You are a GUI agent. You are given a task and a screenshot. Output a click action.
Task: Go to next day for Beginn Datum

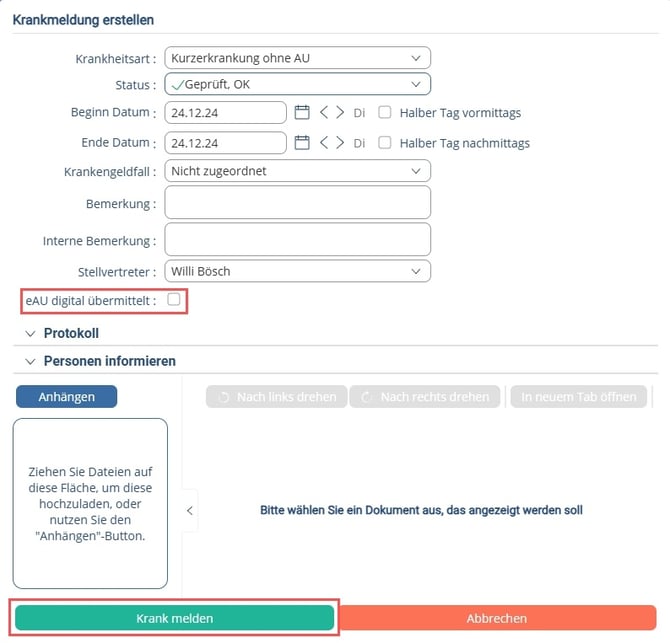[x=340, y=112]
